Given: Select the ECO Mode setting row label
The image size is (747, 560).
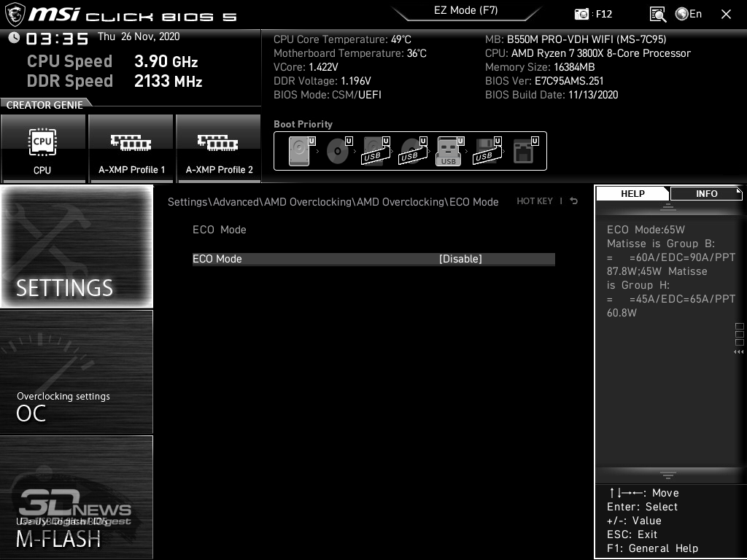Looking at the screenshot, I should [x=217, y=259].
